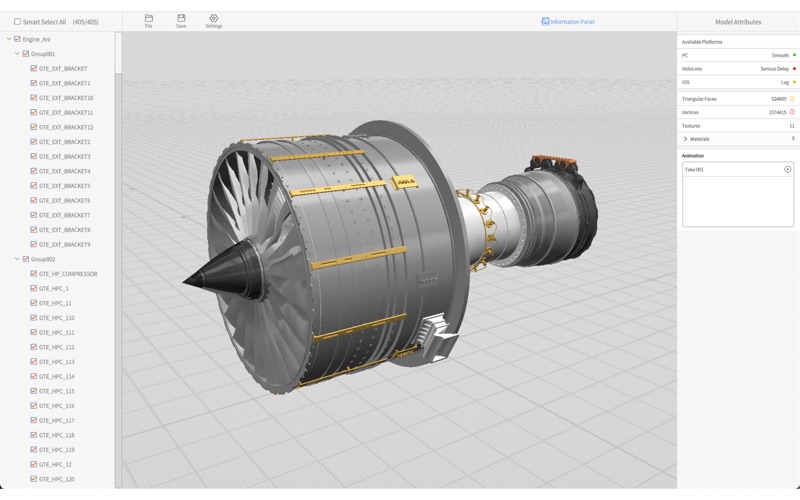
Task: Collapse the Group002 tree node
Action: click(17, 259)
